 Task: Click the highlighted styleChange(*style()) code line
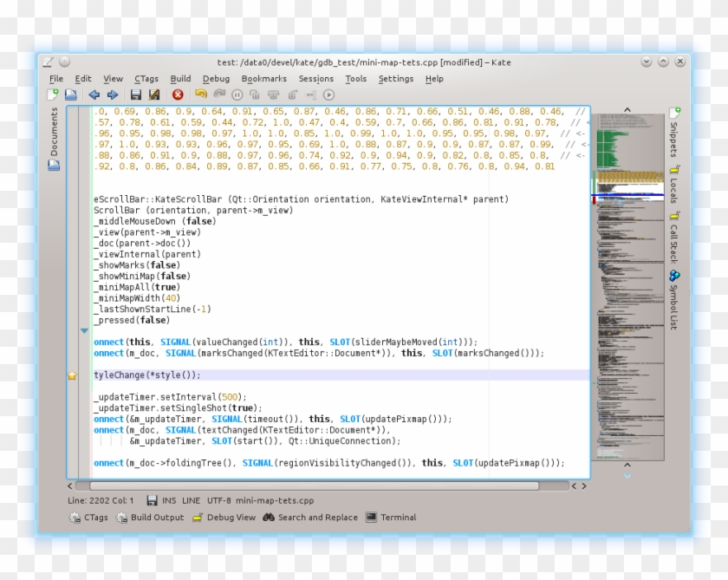pyautogui.click(x=341, y=375)
